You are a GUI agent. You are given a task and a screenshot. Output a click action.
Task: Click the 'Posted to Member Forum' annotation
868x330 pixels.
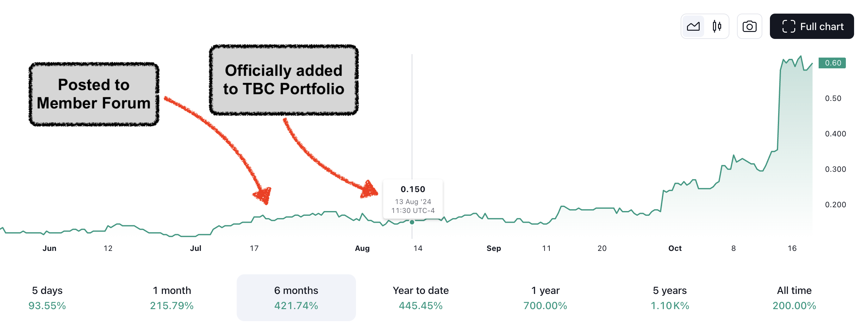94,94
